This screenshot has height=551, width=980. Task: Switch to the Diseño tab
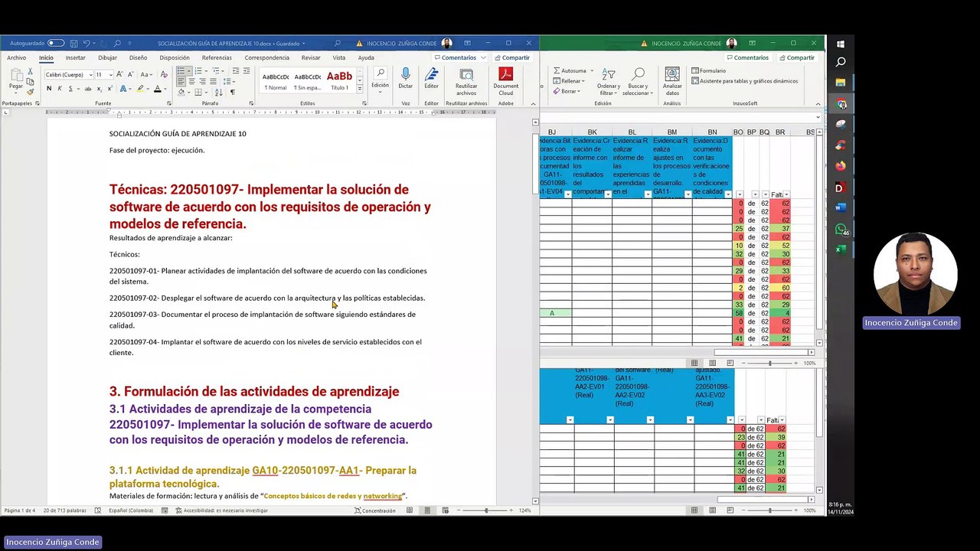point(138,57)
